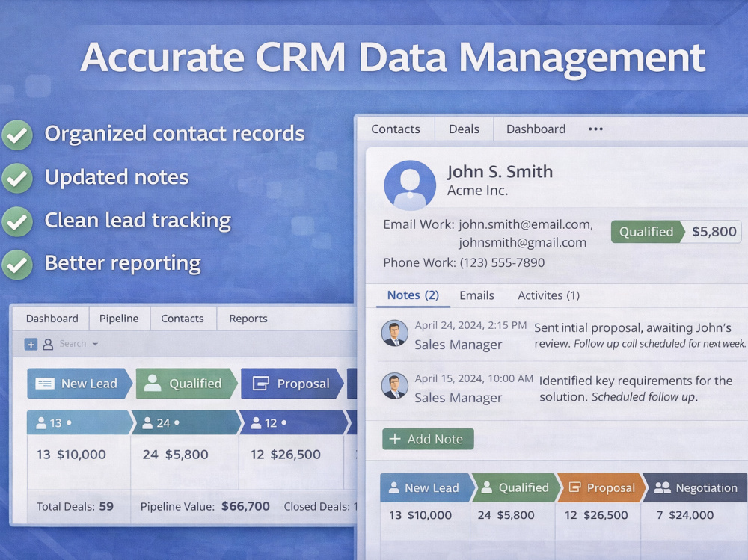748x560 pixels.
Task: Click the green Qualified status badge
Action: coord(647,231)
